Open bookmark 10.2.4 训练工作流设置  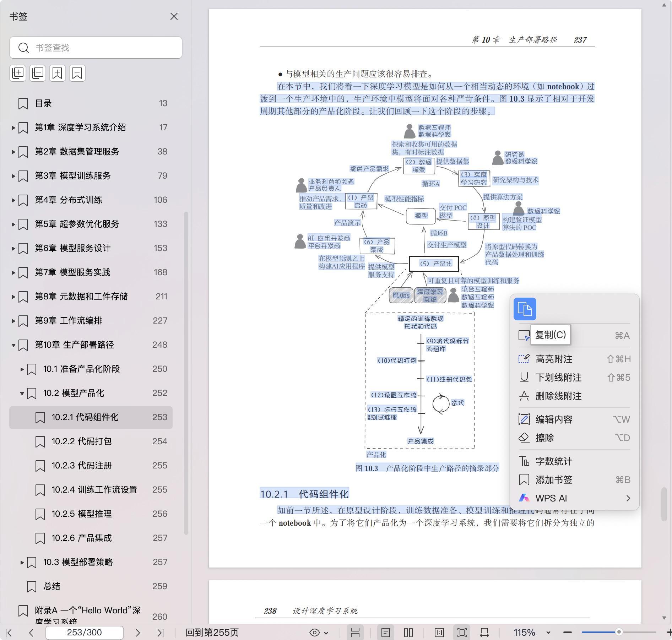(x=94, y=490)
